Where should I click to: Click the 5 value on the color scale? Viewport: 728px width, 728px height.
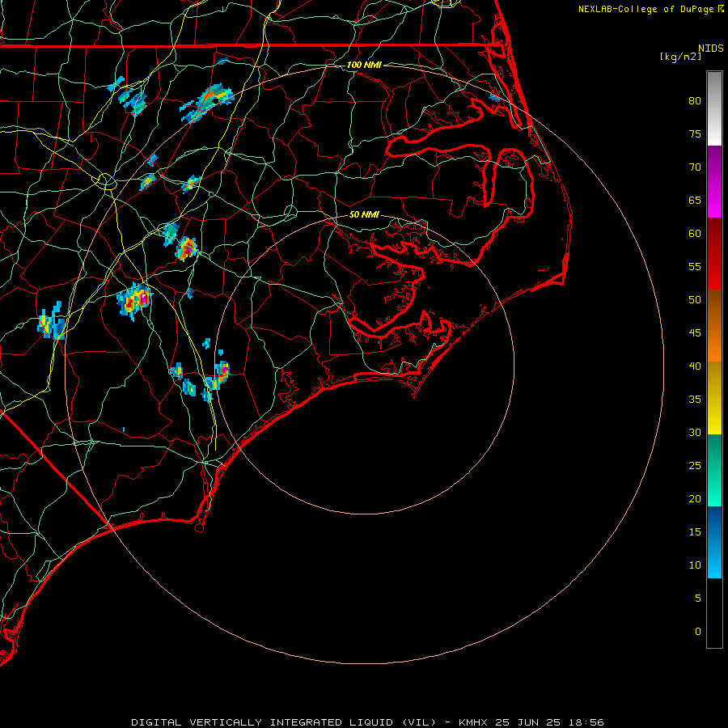click(698, 598)
